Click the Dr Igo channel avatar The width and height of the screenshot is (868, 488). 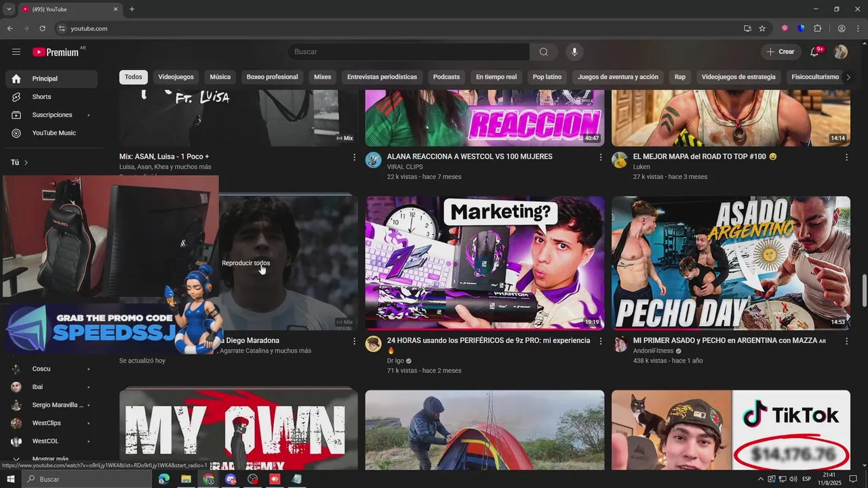point(373,344)
